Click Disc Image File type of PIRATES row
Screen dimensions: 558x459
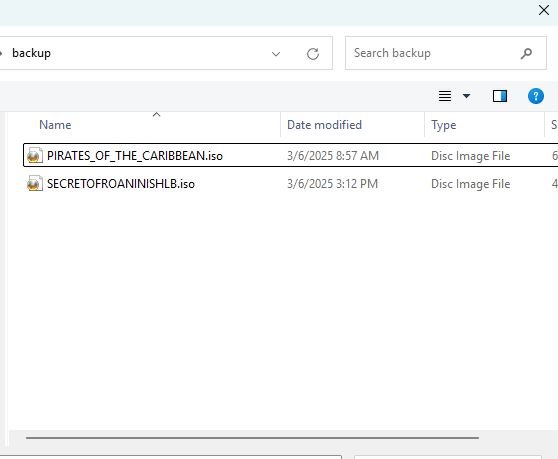(x=470, y=156)
